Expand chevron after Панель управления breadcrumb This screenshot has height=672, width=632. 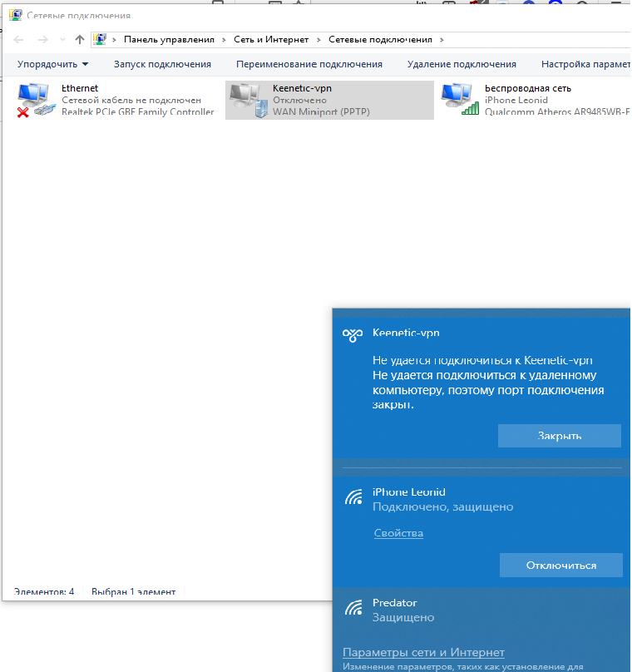pos(224,40)
